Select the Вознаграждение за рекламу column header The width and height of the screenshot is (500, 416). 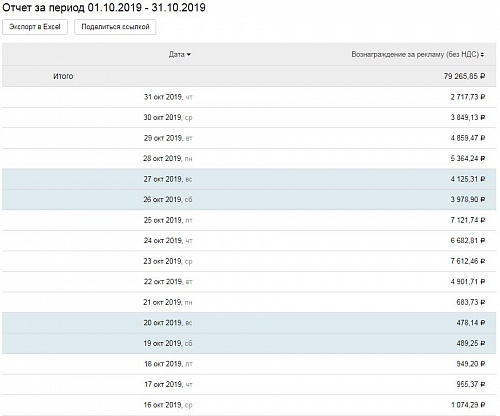[418, 54]
